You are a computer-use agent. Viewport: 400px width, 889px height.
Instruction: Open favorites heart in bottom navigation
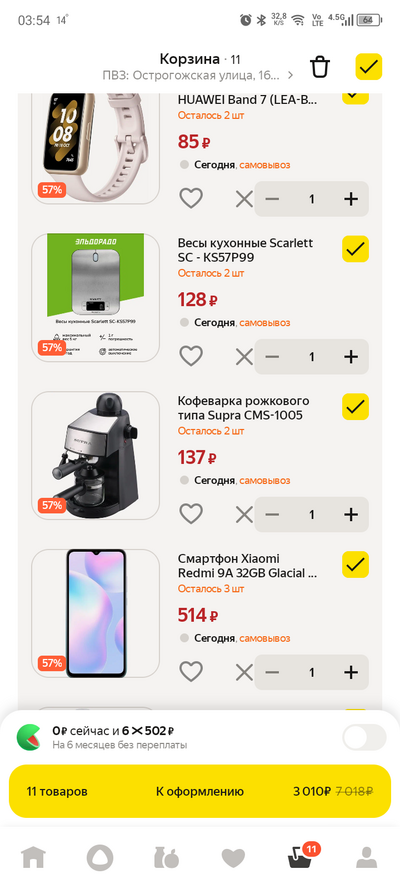coord(233,858)
